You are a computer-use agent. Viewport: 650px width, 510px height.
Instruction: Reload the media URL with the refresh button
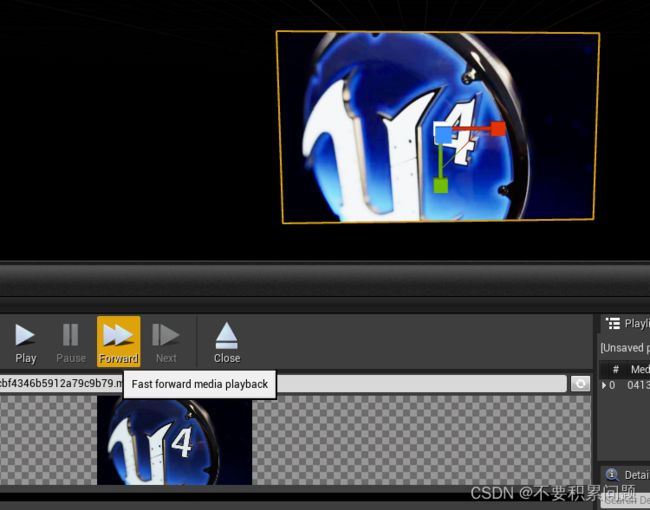point(580,384)
